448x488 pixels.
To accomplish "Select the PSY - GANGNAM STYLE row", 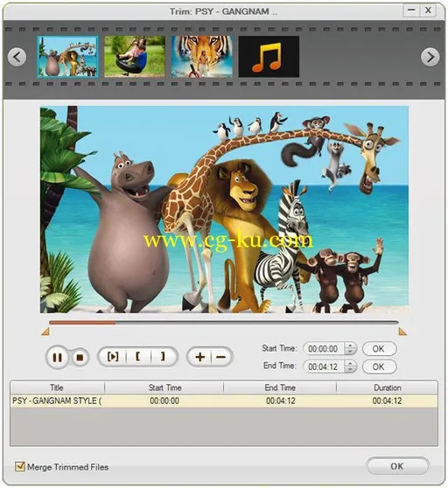I will (x=224, y=401).
